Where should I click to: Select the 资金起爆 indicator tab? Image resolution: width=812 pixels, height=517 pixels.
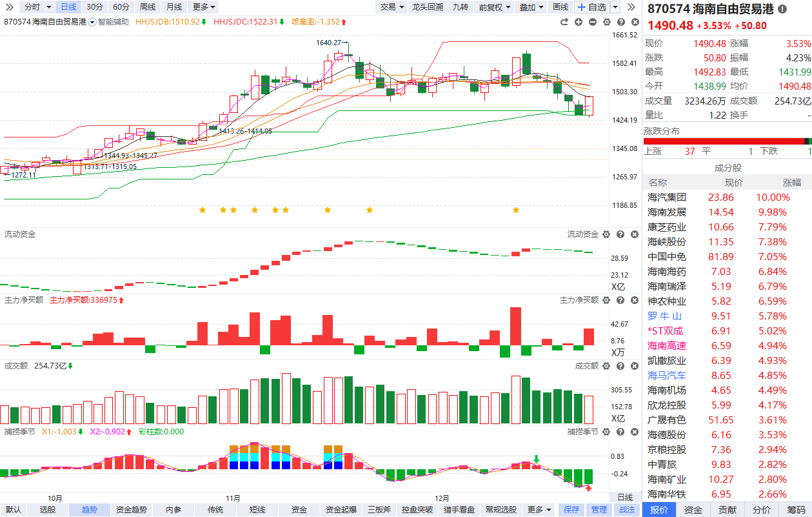click(x=341, y=510)
